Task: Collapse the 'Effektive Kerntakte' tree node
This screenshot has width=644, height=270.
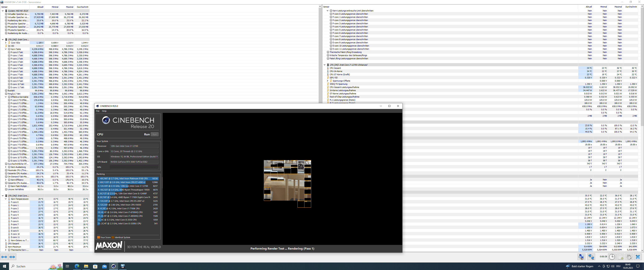Action: [x=6, y=97]
